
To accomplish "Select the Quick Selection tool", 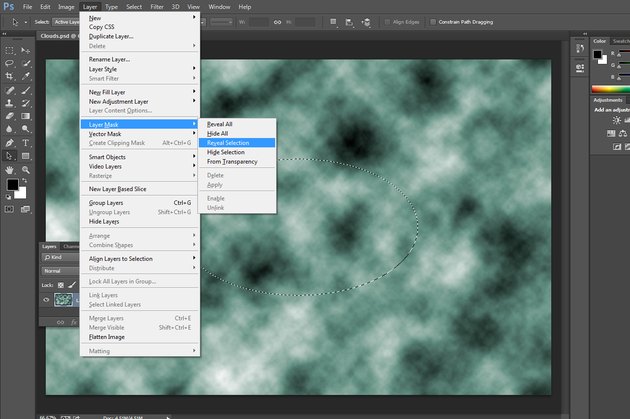I will pos(25,63).
